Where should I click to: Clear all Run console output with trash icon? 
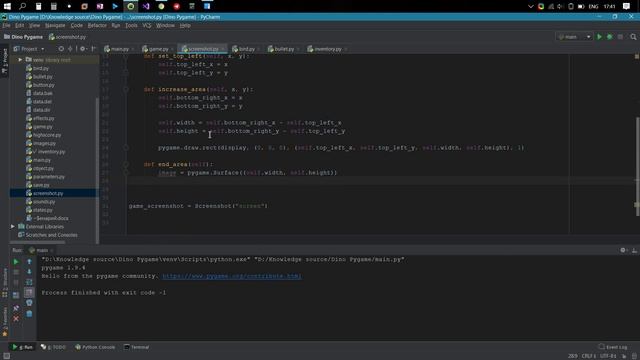[29, 314]
